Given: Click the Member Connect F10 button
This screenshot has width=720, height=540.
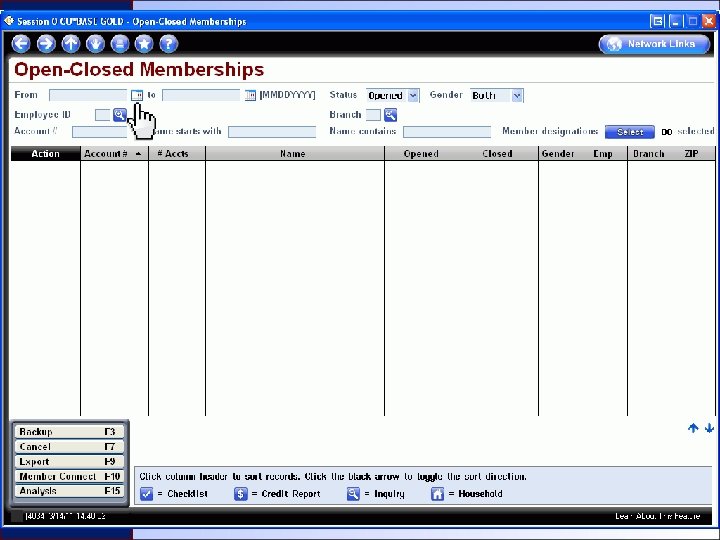Looking at the screenshot, I should [69, 476].
